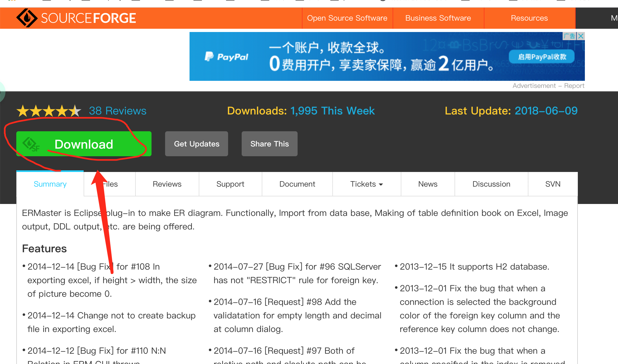The width and height of the screenshot is (618, 364).
Task: Expand the Tickets dropdown arrow
Action: pos(381,184)
